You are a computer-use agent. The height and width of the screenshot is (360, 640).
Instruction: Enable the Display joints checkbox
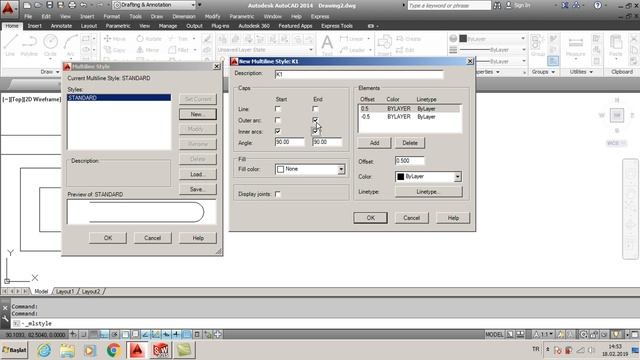pyautogui.click(x=278, y=194)
